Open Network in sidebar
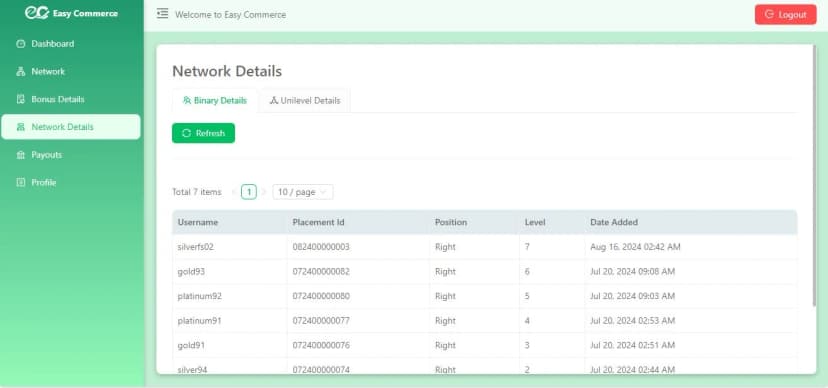This screenshot has width=828, height=388. (71, 71)
